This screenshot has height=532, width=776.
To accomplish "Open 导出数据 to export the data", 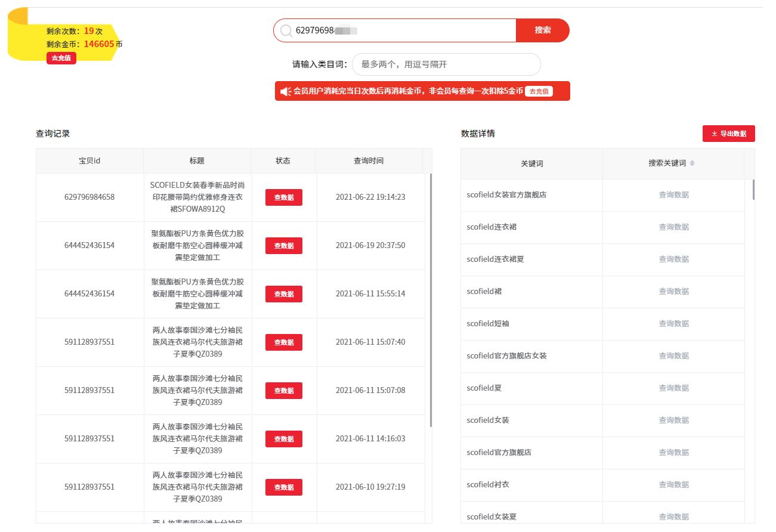I will click(728, 133).
